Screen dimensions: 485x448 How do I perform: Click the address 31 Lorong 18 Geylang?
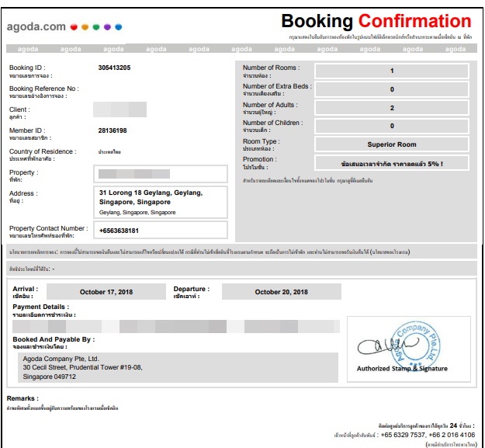151,197
